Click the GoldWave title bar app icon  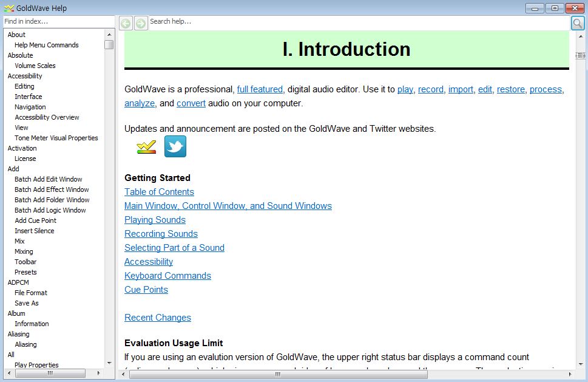pos(8,8)
